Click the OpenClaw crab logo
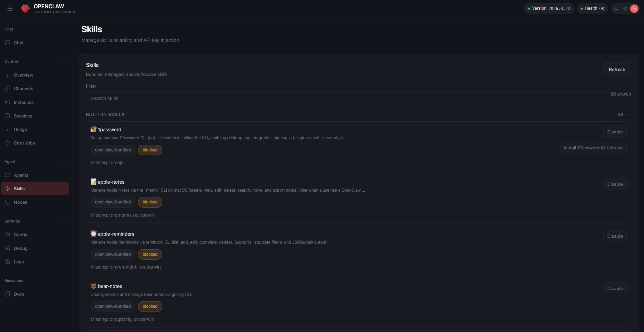This screenshot has height=332, width=644. [25, 9]
